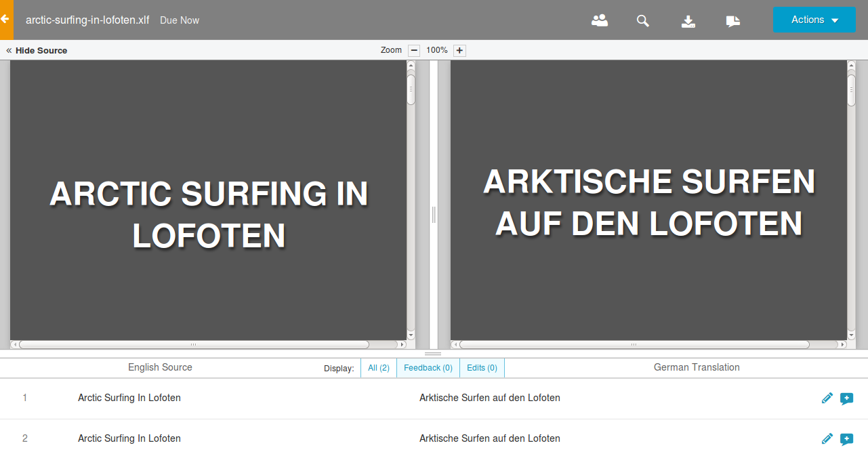Image resolution: width=868 pixels, height=456 pixels.
Task: Switch to the Edits (0) tab
Action: click(482, 368)
